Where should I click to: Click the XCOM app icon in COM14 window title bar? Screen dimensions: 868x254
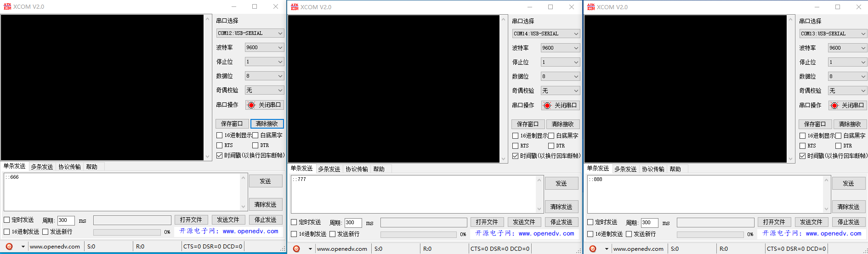point(295,7)
